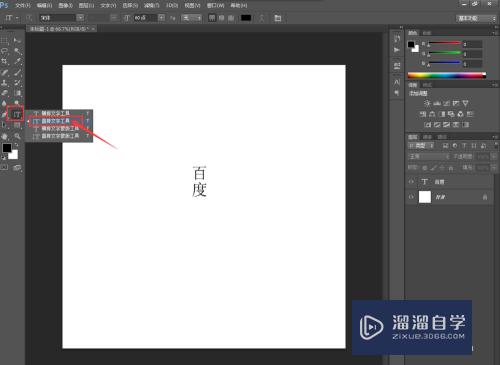Toggle text orientation in the options bar

29,18
